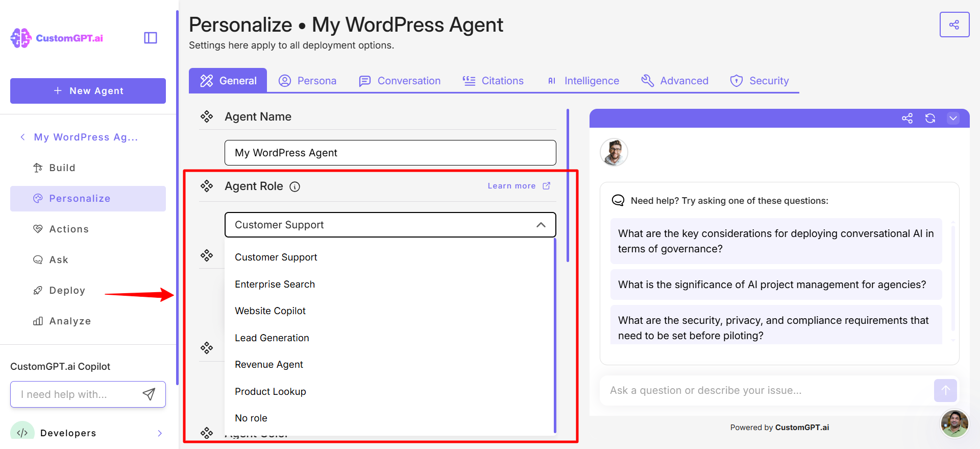980x449 pixels.
Task: Ask the governance considerations suggested question
Action: point(776,241)
